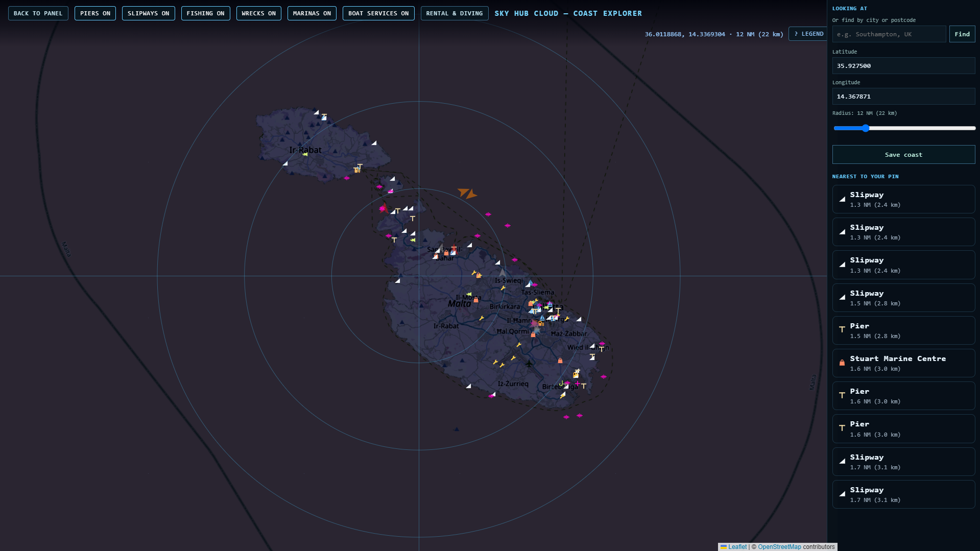
Task: Open the Legend
Action: 808,34
